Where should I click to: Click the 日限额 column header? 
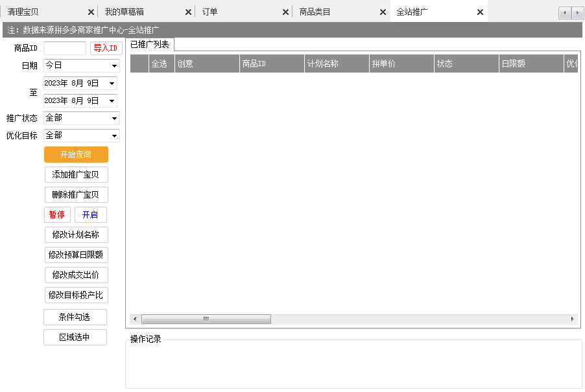[x=531, y=63]
